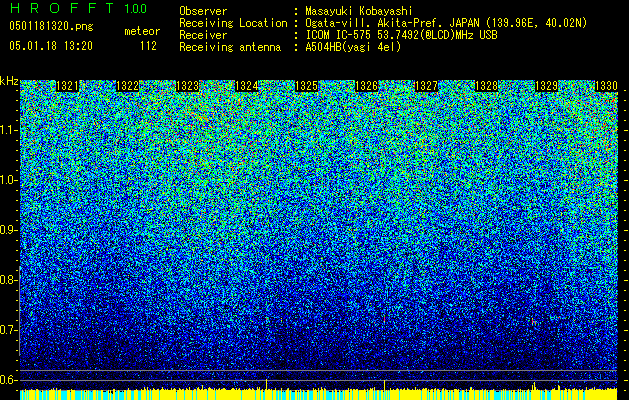This screenshot has height=400, width=629.
Task: Click the 1.0 frequency axis label
Action: 8,180
